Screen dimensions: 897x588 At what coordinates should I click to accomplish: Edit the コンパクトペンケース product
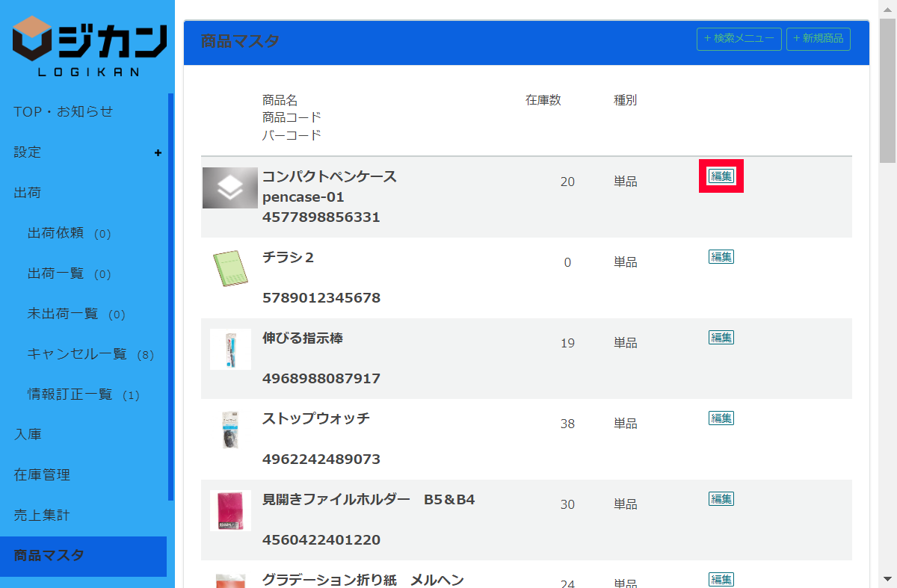coord(721,176)
